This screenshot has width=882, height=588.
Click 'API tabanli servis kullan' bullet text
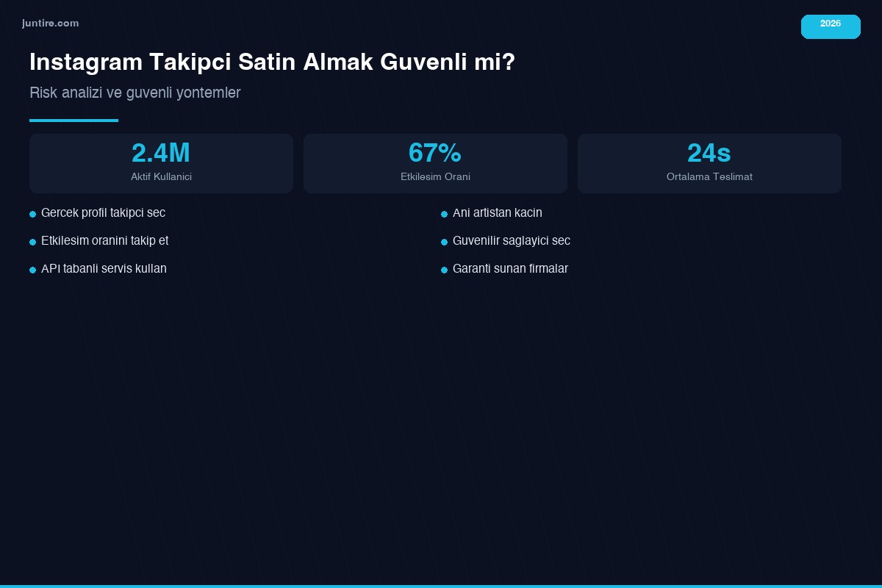coord(104,269)
